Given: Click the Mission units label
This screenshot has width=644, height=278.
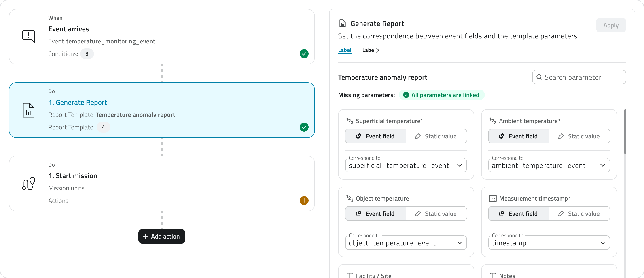Looking at the screenshot, I should 67,188.
